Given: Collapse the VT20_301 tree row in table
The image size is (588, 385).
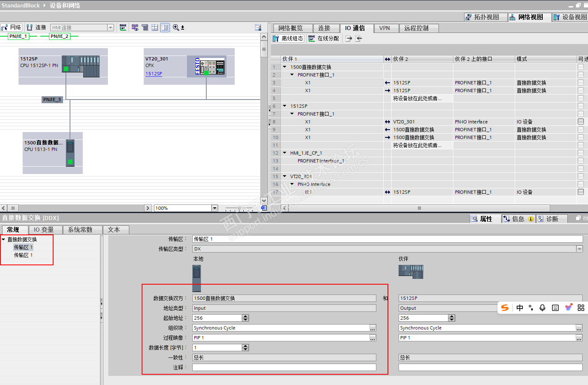Looking at the screenshot, I should point(285,176).
